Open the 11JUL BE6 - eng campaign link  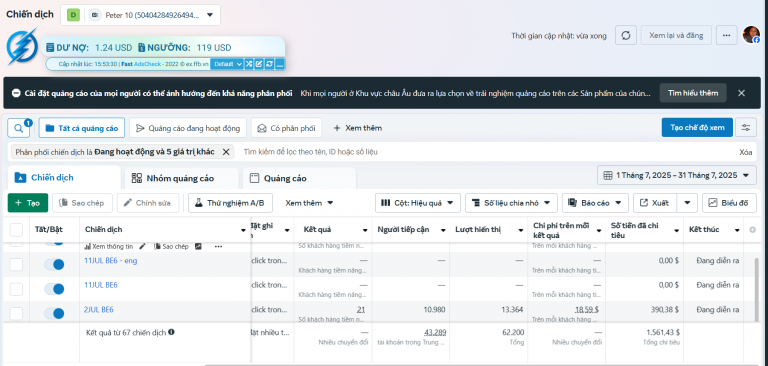click(111, 261)
